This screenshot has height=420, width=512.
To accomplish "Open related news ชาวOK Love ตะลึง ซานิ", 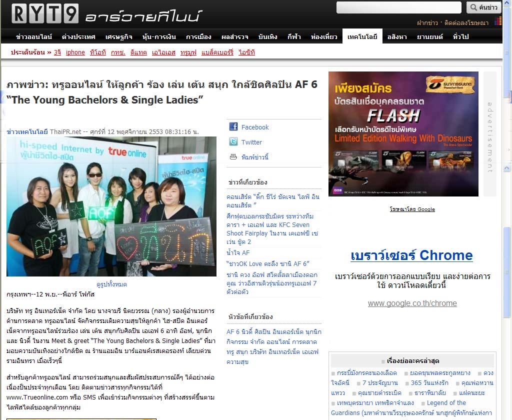I will pyautogui.click(x=268, y=263).
